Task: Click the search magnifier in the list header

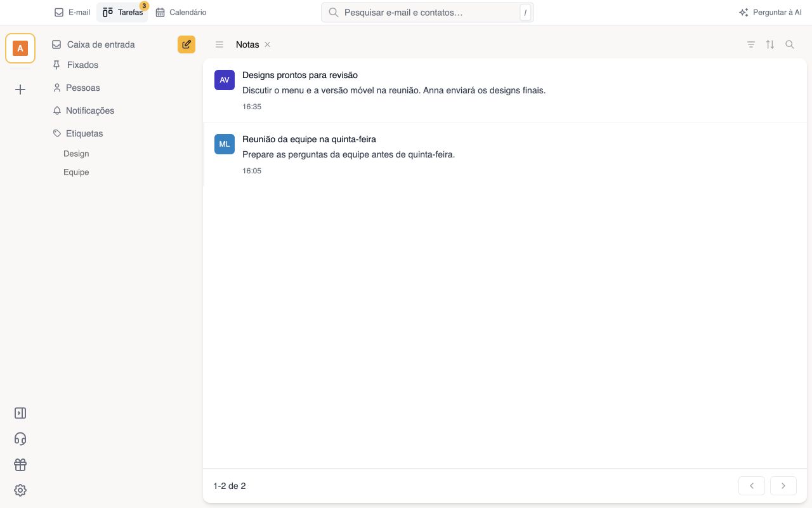Action: tap(790, 44)
